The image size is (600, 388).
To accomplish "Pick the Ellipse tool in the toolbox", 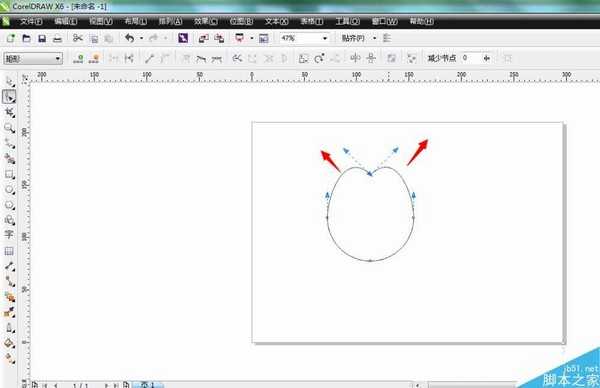I will coord(9,190).
